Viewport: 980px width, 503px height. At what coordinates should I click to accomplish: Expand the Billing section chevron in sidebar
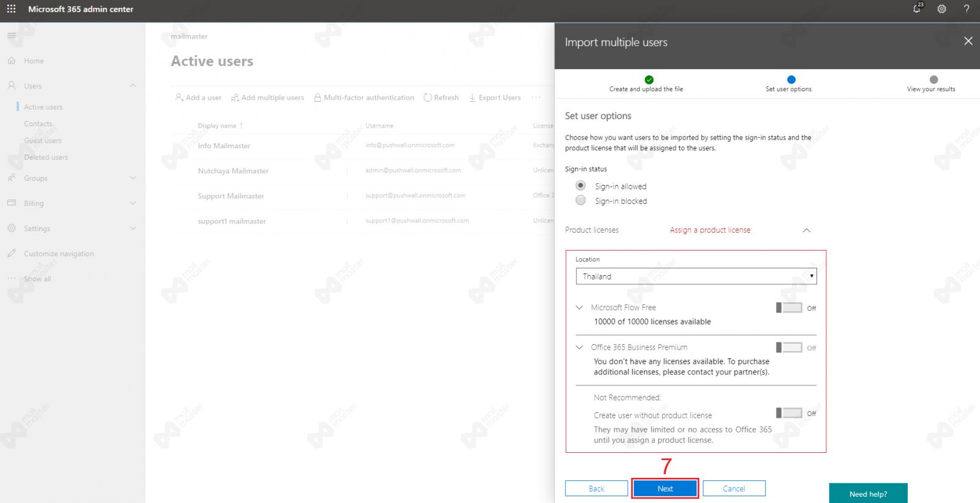coord(133,203)
